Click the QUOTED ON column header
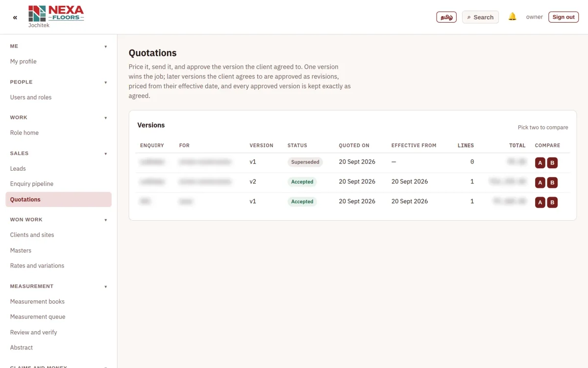Screen dimensions: 588x368 click(x=354, y=145)
